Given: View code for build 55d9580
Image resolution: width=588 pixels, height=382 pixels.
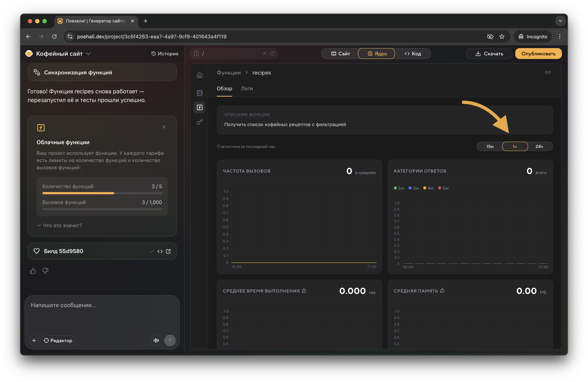Looking at the screenshot, I should [x=160, y=251].
